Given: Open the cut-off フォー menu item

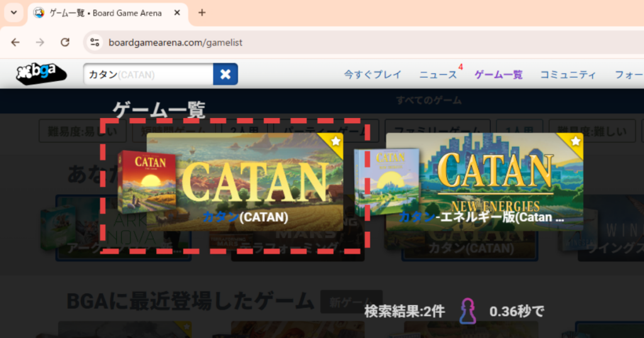Looking at the screenshot, I should pyautogui.click(x=629, y=75).
